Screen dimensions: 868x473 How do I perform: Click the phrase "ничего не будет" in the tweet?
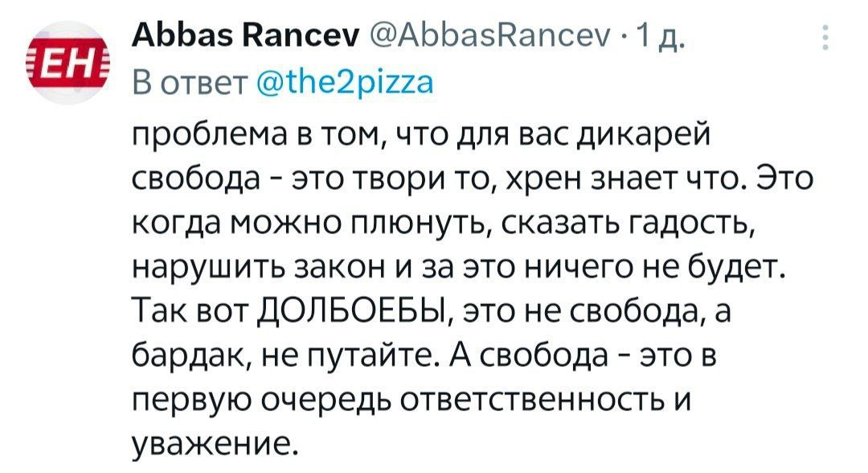coord(653,267)
